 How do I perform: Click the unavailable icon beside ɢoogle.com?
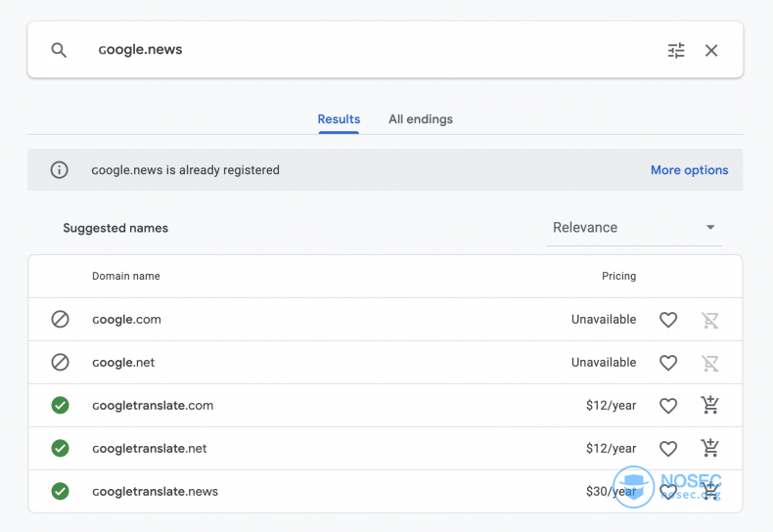click(x=60, y=319)
